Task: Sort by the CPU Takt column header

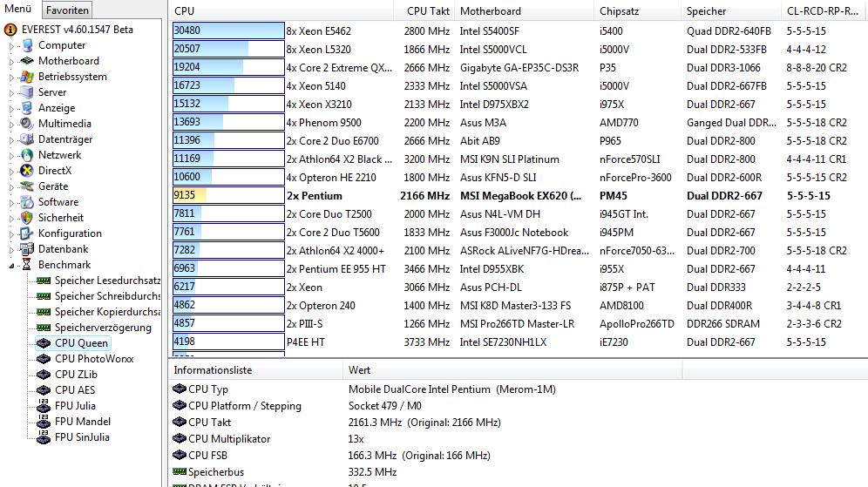Action: 424,11
